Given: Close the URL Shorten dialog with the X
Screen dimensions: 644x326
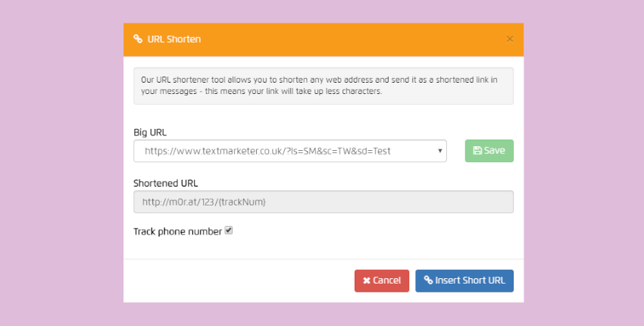Looking at the screenshot, I should (509, 39).
